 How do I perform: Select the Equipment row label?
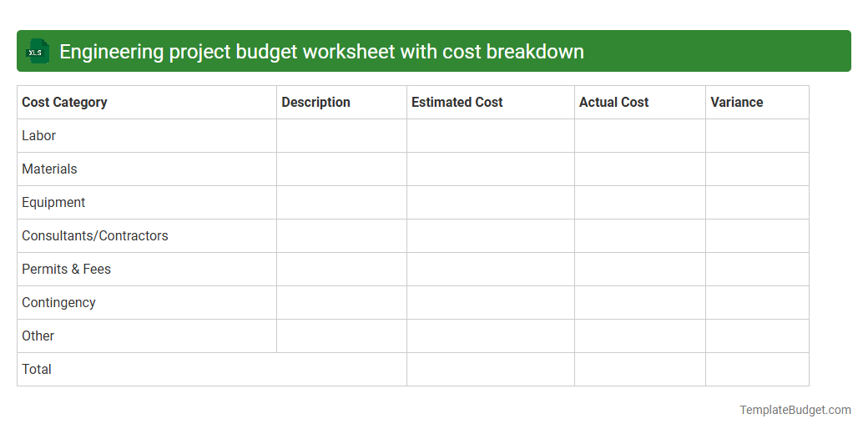click(53, 203)
